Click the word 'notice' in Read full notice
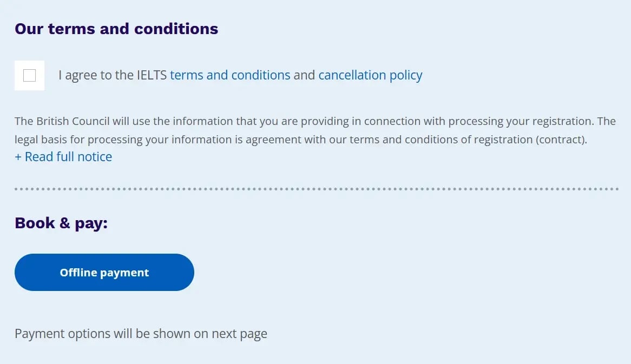This screenshot has height=364, width=631. [95, 156]
